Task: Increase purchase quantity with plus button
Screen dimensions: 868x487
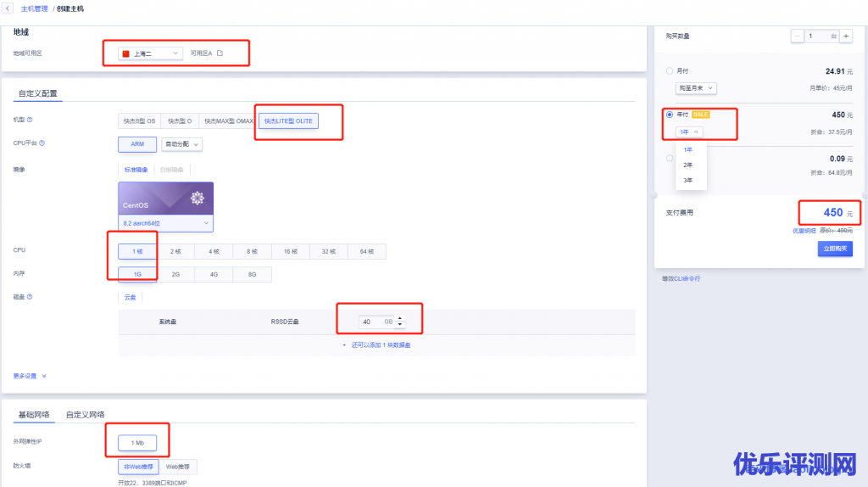Action: point(846,36)
